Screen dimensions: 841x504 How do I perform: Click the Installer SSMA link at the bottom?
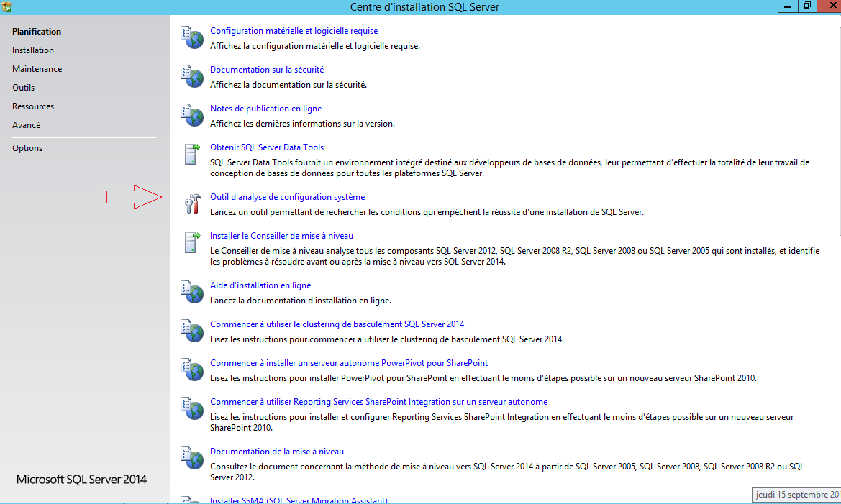click(299, 500)
